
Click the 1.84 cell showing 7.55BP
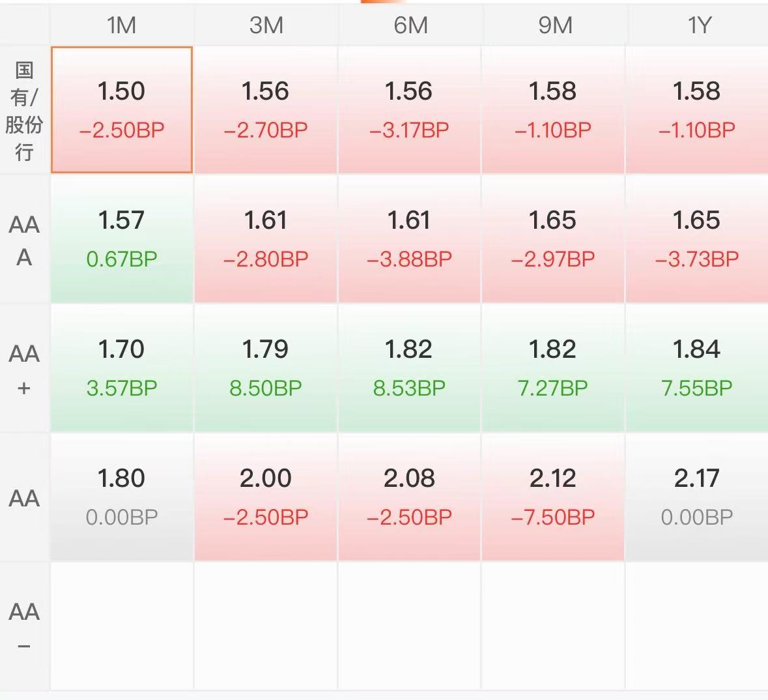coord(697,369)
